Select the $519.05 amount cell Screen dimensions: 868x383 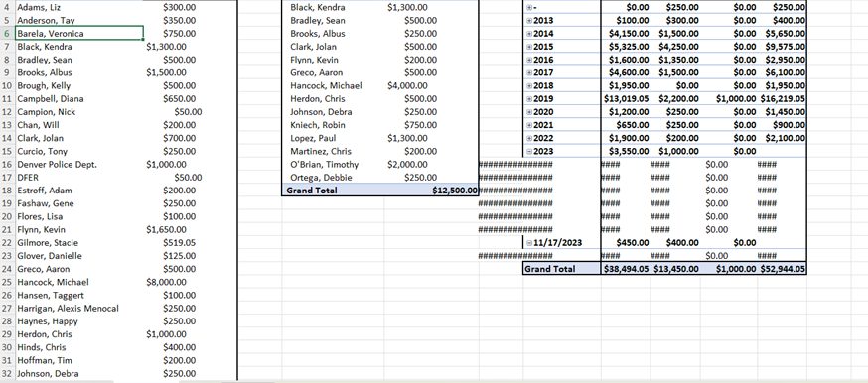pyautogui.click(x=190, y=243)
